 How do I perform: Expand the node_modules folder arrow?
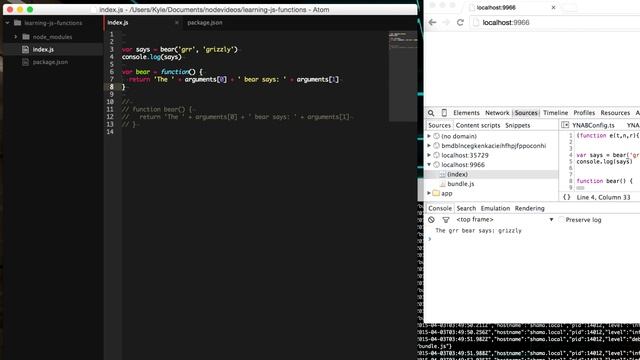(16, 37)
